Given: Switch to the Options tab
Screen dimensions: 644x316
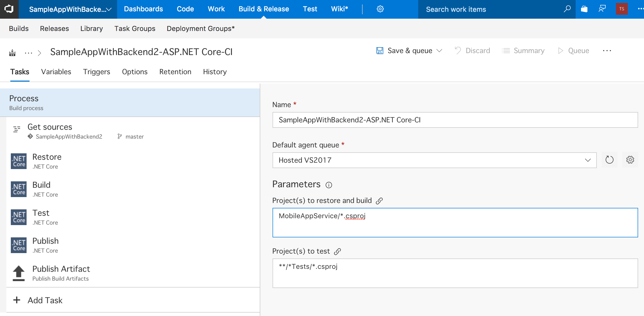Looking at the screenshot, I should tap(135, 72).
